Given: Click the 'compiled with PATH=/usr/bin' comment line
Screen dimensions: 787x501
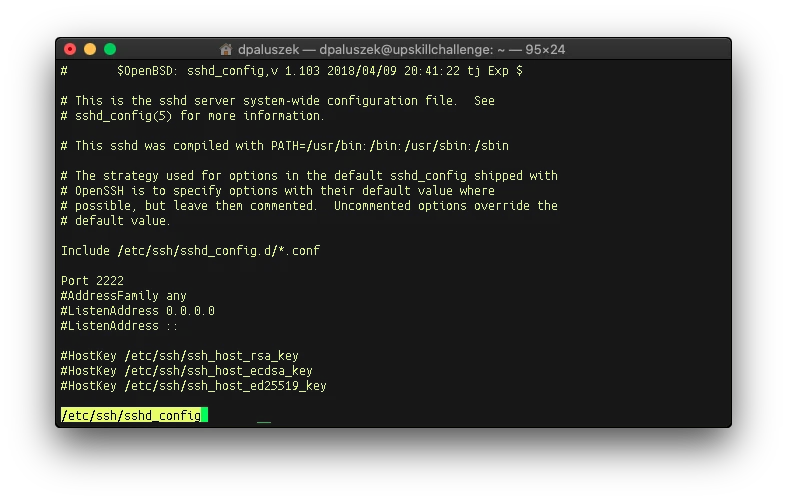Looking at the screenshot, I should [285, 146].
